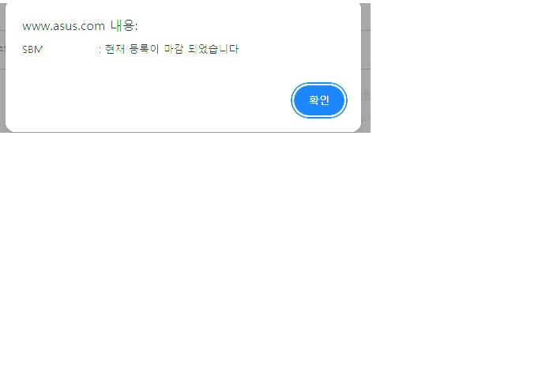557x392 pixels.
Task: Confirm the alert with the 확인 button
Action: [318, 100]
